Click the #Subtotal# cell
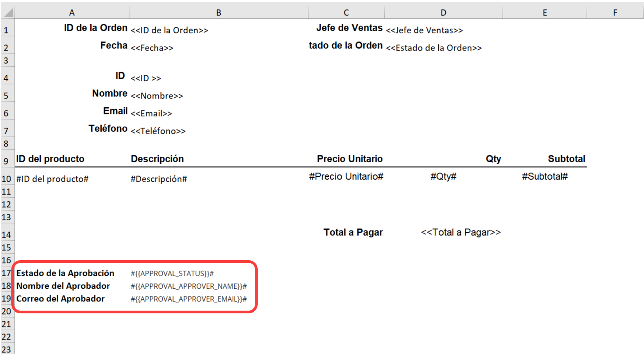 545,177
